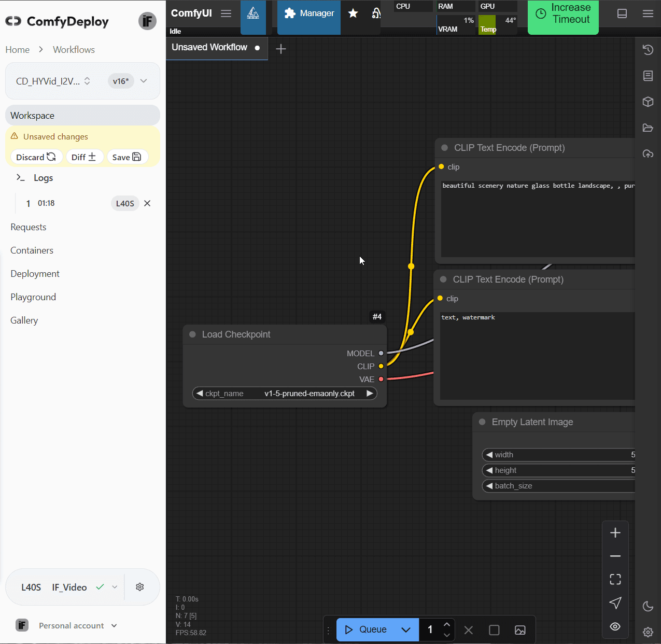Click the image icon in queue bar
The width and height of the screenshot is (661, 644).
tap(520, 630)
